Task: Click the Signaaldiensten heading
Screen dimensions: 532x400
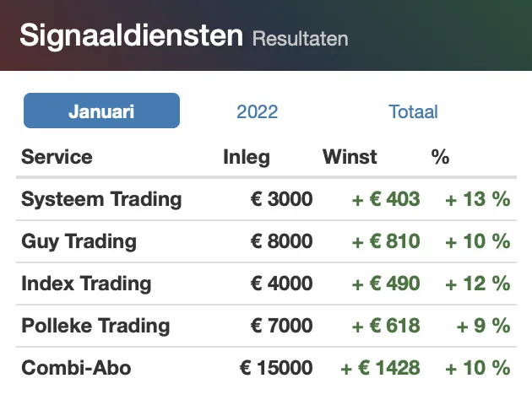Action: [131, 35]
